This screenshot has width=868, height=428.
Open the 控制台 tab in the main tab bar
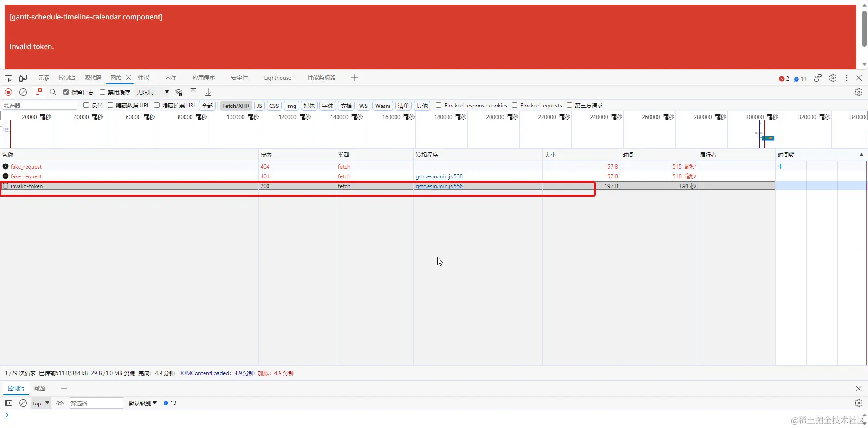[x=67, y=78]
